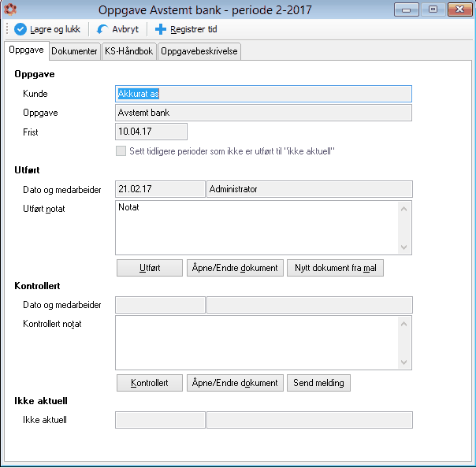
Task: Open the KS-Håndbok tab
Action: (x=128, y=51)
